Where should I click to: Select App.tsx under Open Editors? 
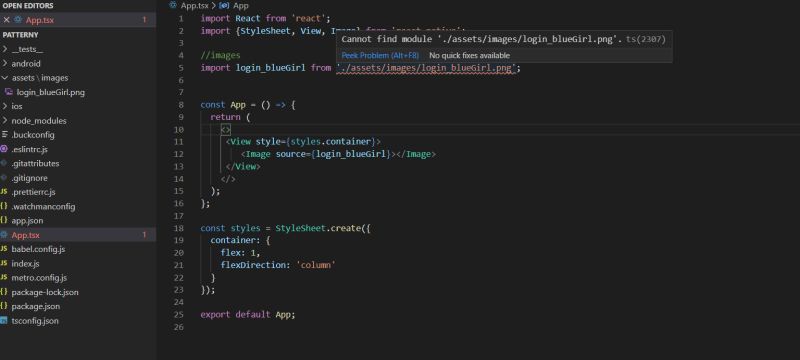click(x=40, y=20)
